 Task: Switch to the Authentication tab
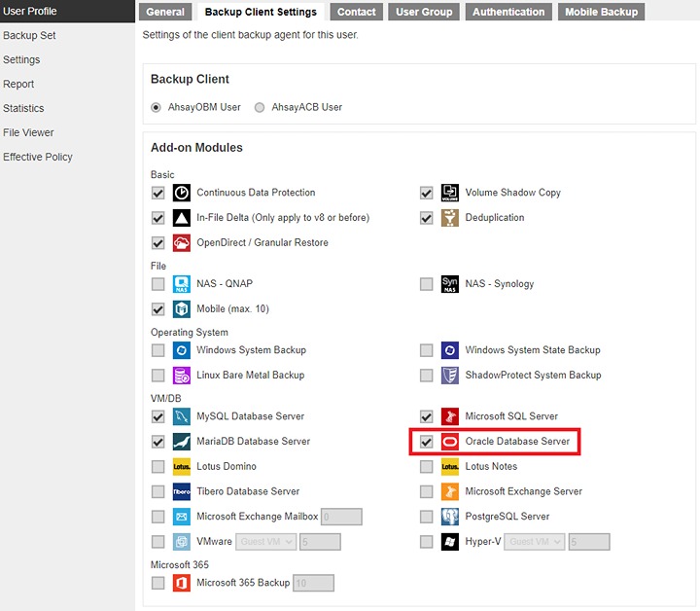pos(508,12)
